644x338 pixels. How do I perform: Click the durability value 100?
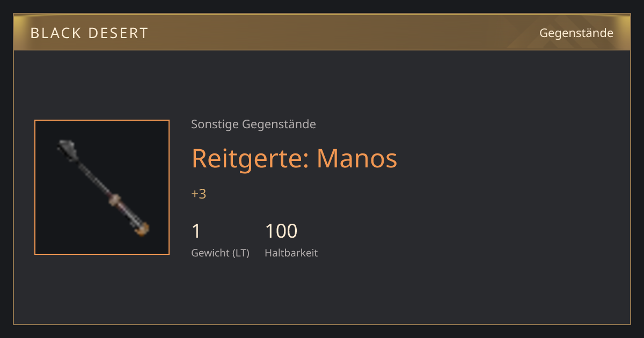pyautogui.click(x=281, y=231)
